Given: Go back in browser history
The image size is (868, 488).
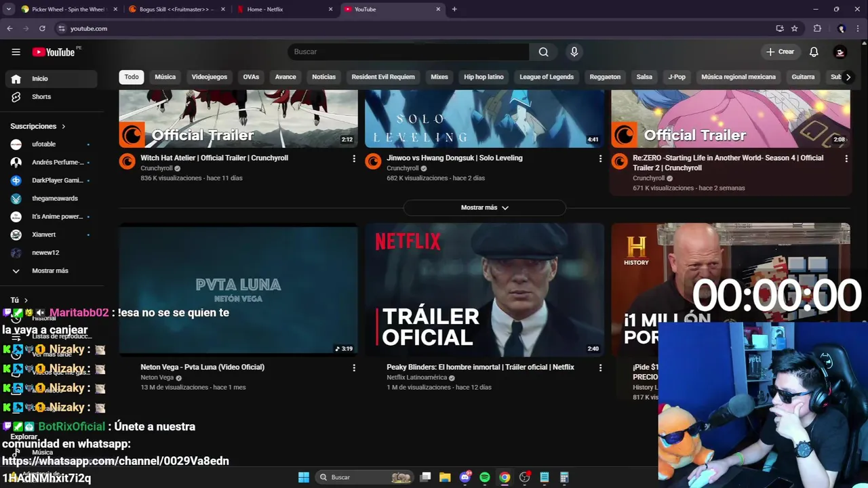Looking at the screenshot, I should 9,28.
